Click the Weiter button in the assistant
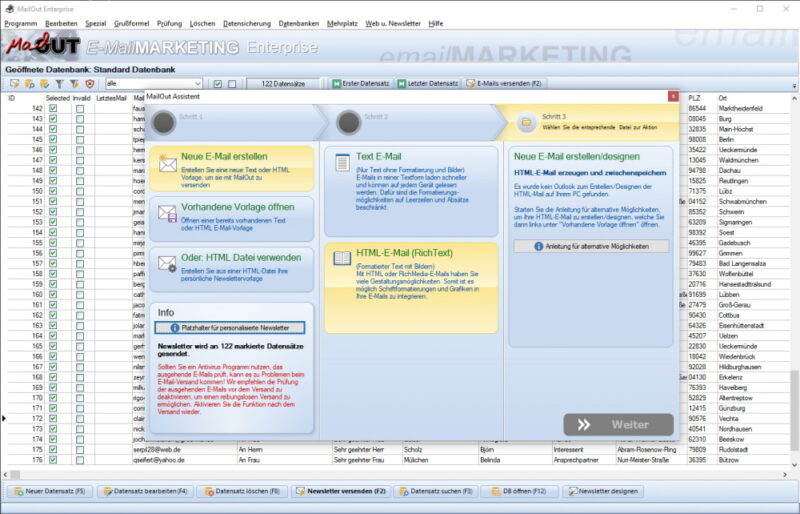Screen dimensions: 800x514 [618, 425]
